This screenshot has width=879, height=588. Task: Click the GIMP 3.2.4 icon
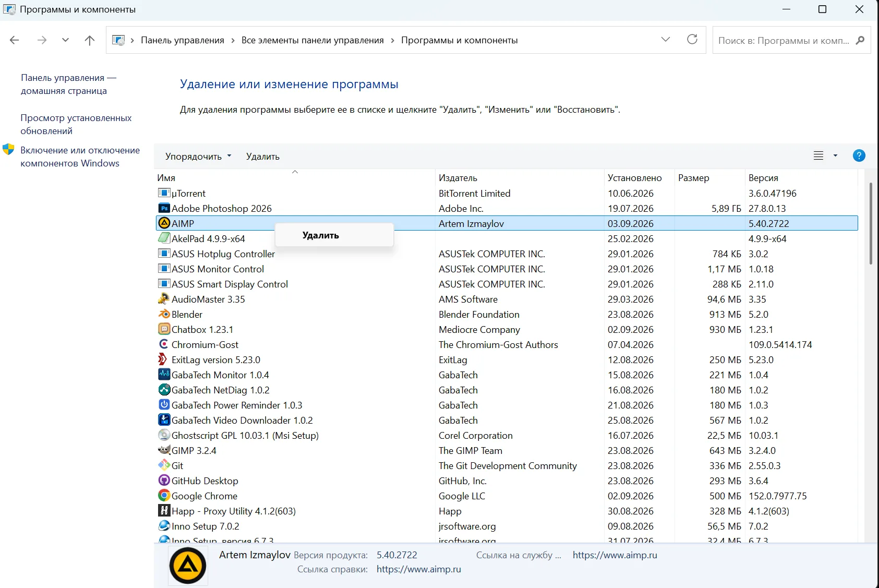point(164,450)
